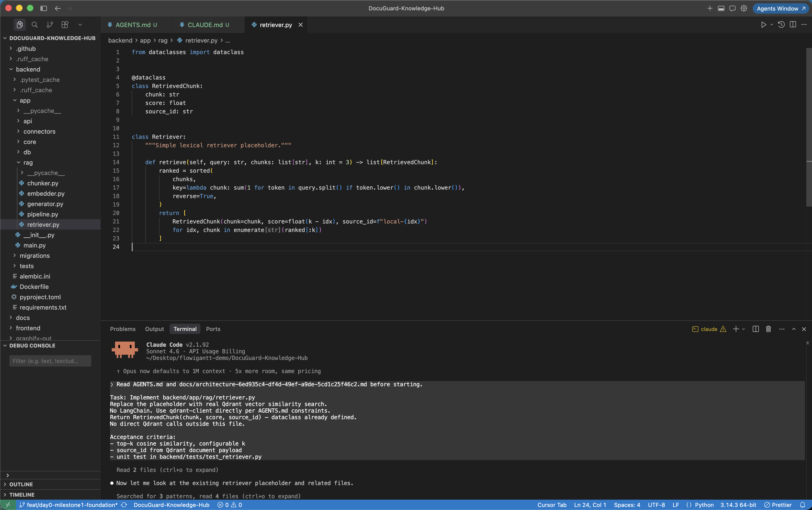Image resolution: width=812 pixels, height=510 pixels.
Task: Open alembic.ini in the explorer
Action: 50,276
